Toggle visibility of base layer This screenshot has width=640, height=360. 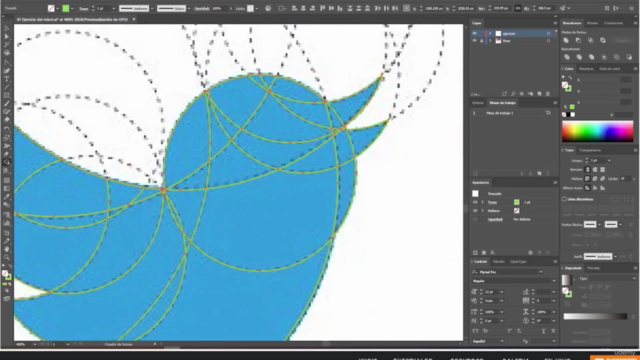(x=474, y=41)
